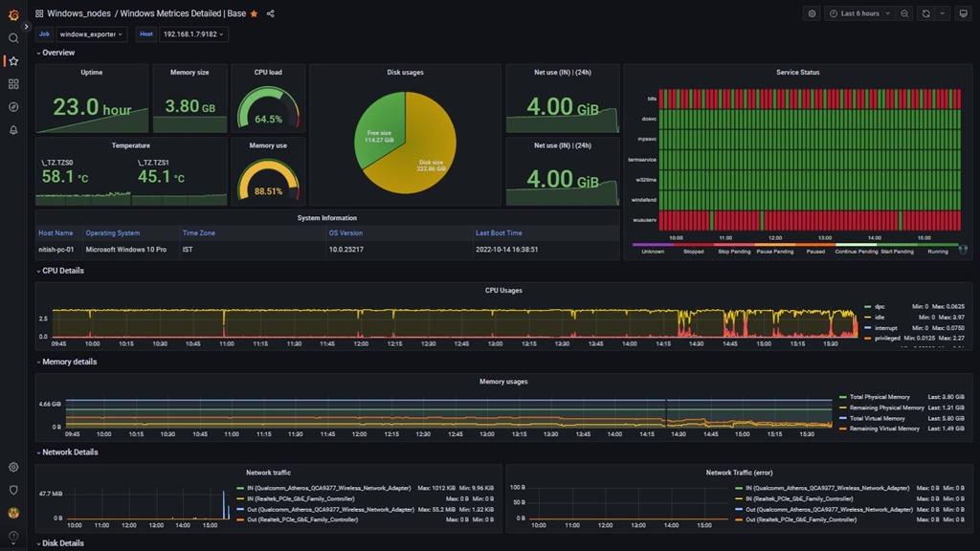This screenshot has height=551, width=980.
Task: Click the share dashboard icon
Action: click(x=271, y=14)
